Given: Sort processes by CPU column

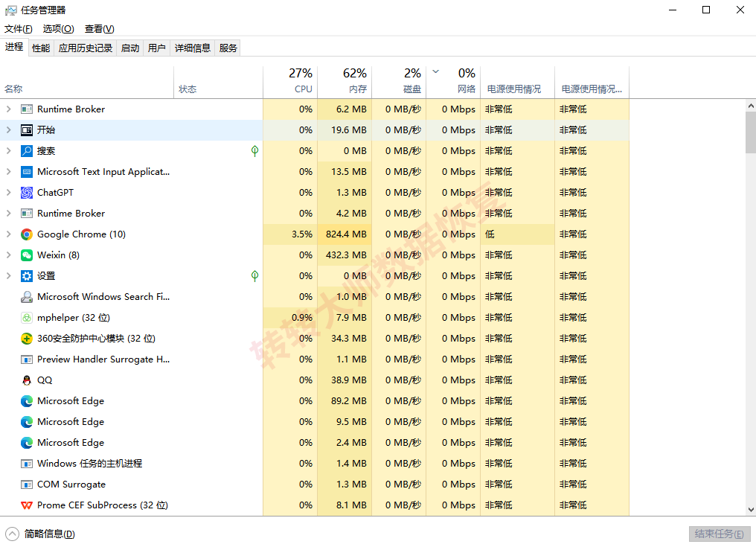Looking at the screenshot, I should (x=290, y=82).
